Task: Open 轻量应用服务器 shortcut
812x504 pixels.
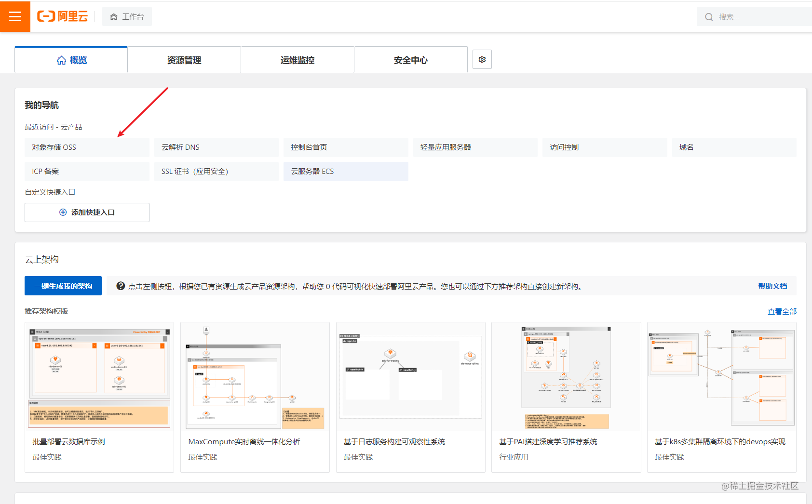Action: (475, 147)
